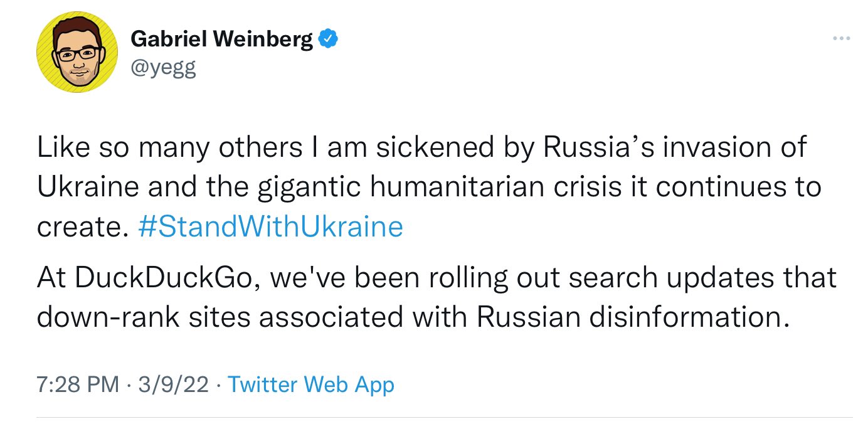Open the #StandWithUkraine hashtag
The height and width of the screenshot is (424, 868).
pos(270,226)
